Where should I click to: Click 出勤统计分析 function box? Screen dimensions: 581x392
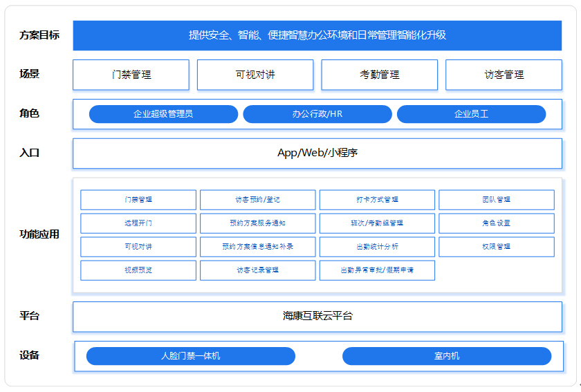pyautogui.click(x=377, y=247)
